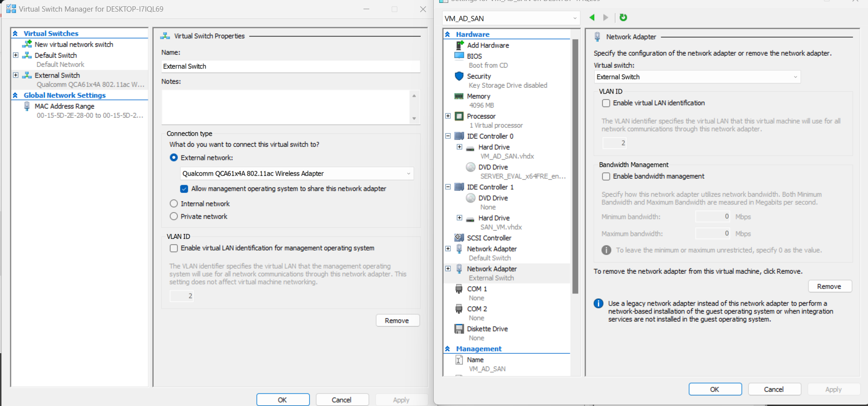Select the Processor icon
Image resolution: width=868 pixels, height=406 pixels.
point(459,116)
